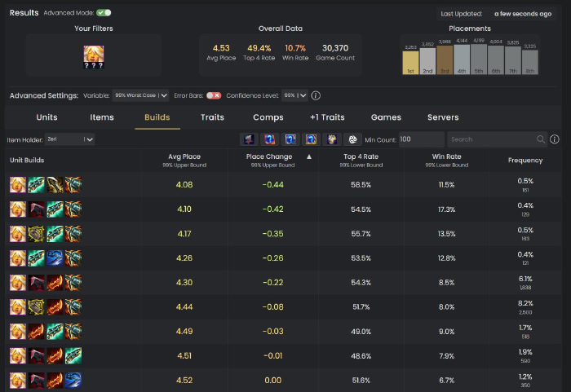The width and height of the screenshot is (571, 392).
Task: Click the blue item icon in the 4.52 build row
Action: point(73,381)
